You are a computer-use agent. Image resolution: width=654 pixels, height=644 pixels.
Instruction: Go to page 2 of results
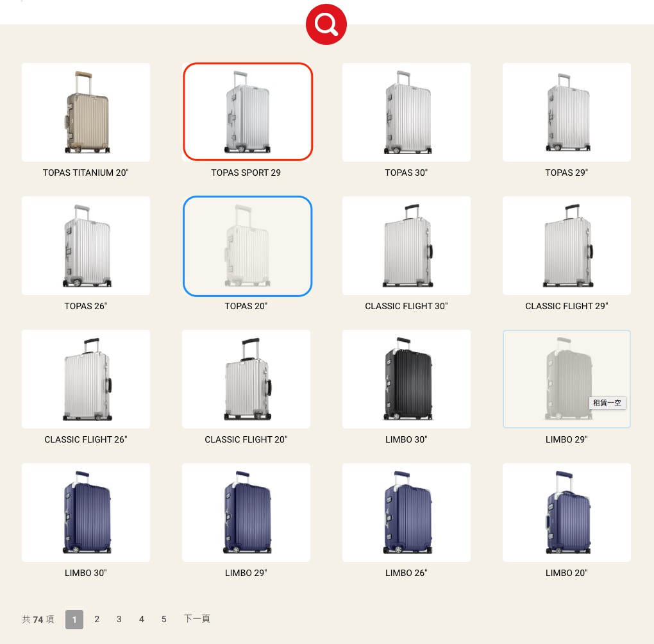coord(97,619)
